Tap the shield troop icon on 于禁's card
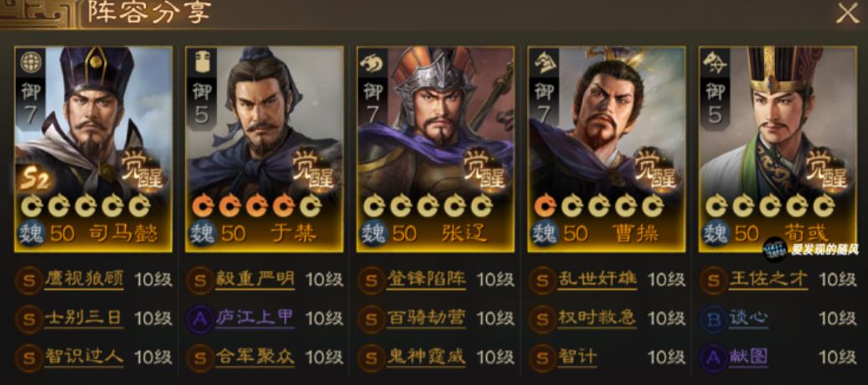The image size is (868, 385). point(202,63)
